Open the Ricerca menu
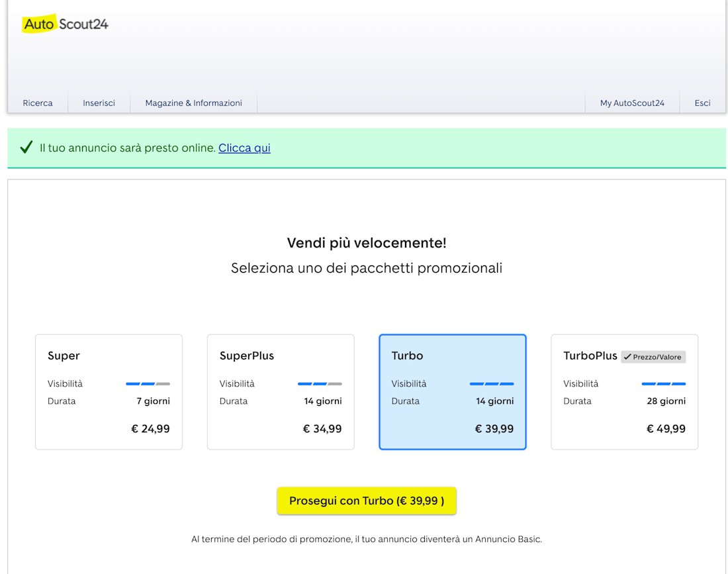The height and width of the screenshot is (574, 728). tap(38, 103)
